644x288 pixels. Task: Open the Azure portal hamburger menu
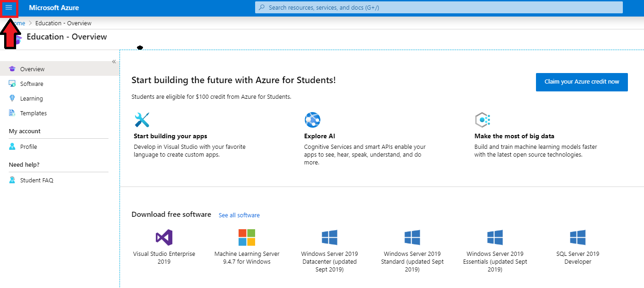coord(9,8)
